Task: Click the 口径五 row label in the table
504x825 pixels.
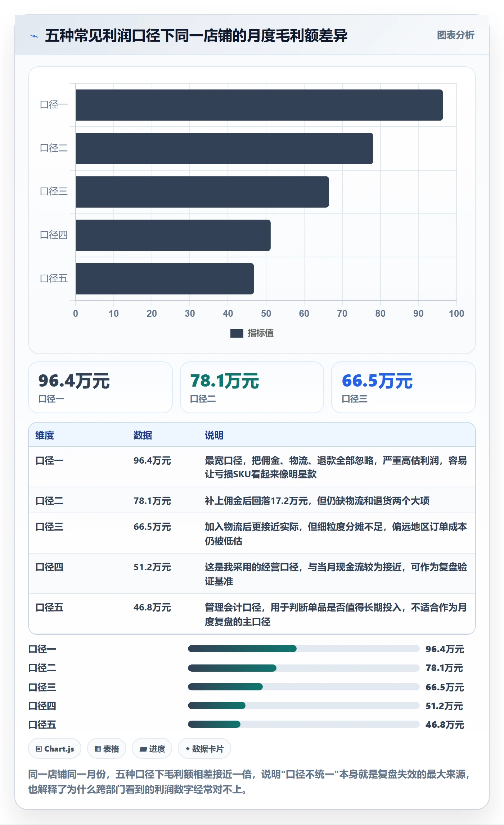Action: 49,608
